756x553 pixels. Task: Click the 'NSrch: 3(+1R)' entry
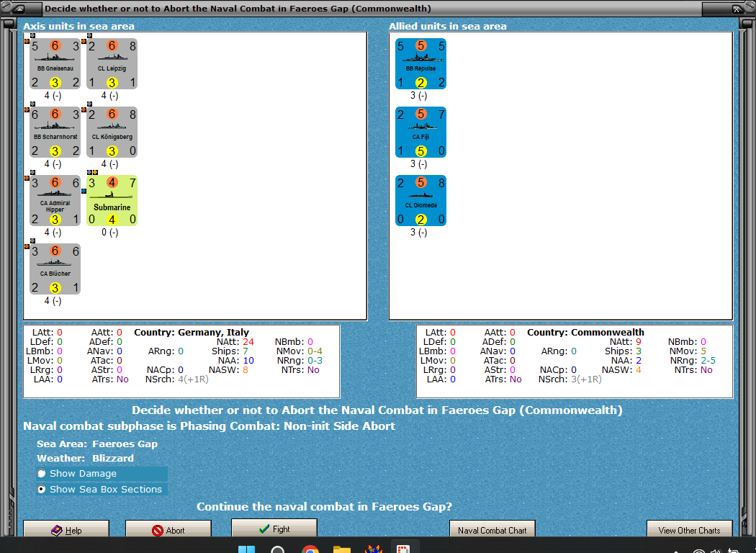[x=570, y=379]
